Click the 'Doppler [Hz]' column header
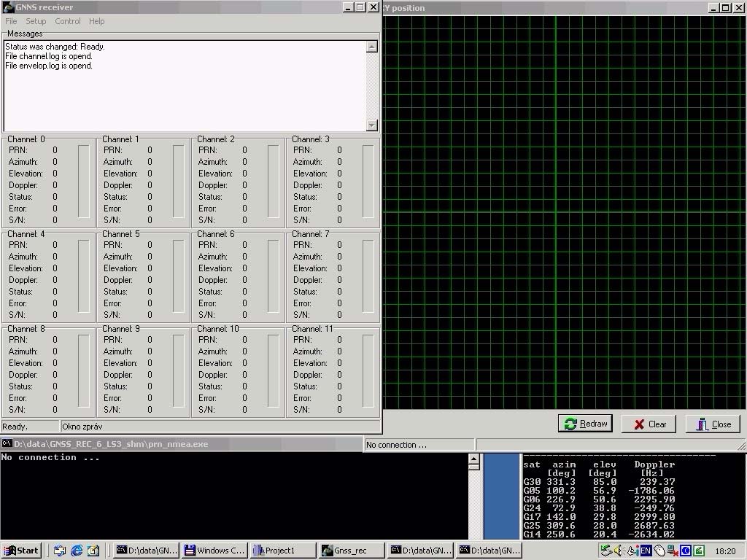The image size is (747, 560). (654, 469)
